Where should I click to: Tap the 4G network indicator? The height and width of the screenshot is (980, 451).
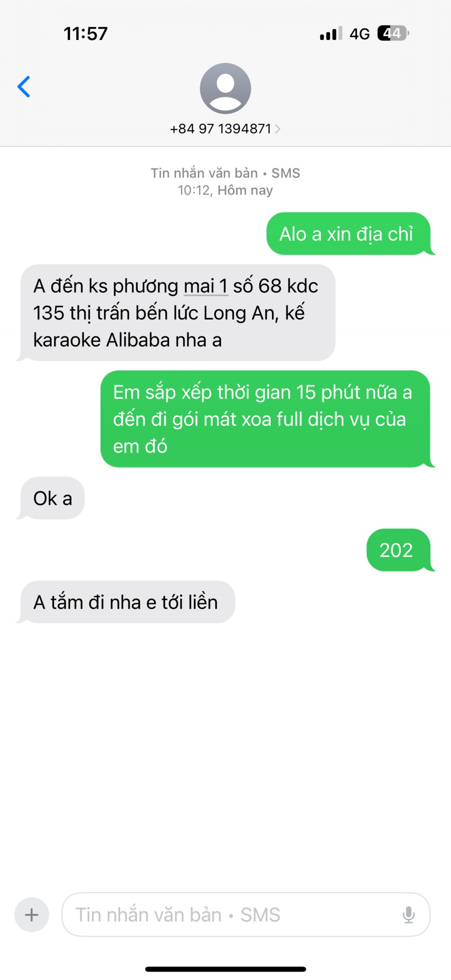[360, 34]
